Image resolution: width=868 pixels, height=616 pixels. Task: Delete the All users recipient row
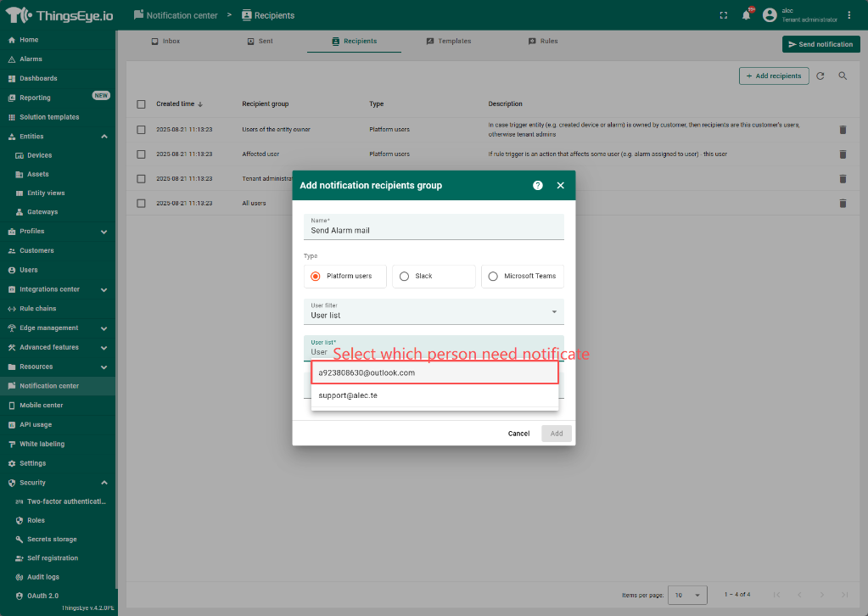coord(843,204)
